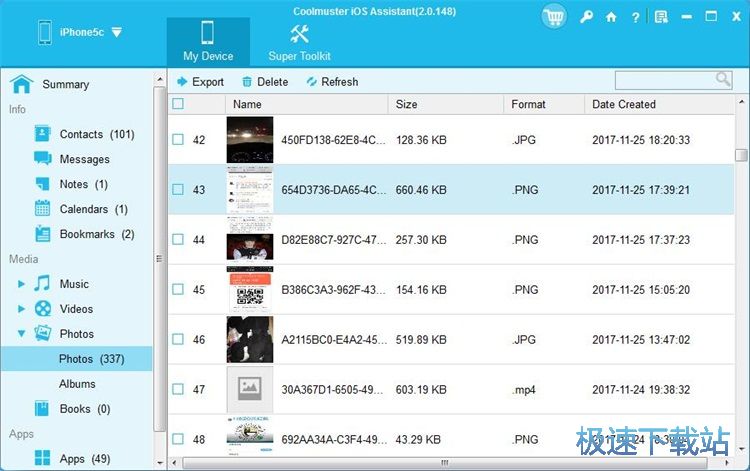750x471 pixels.
Task: Click the Notes icon in sidebar
Action: point(43,184)
